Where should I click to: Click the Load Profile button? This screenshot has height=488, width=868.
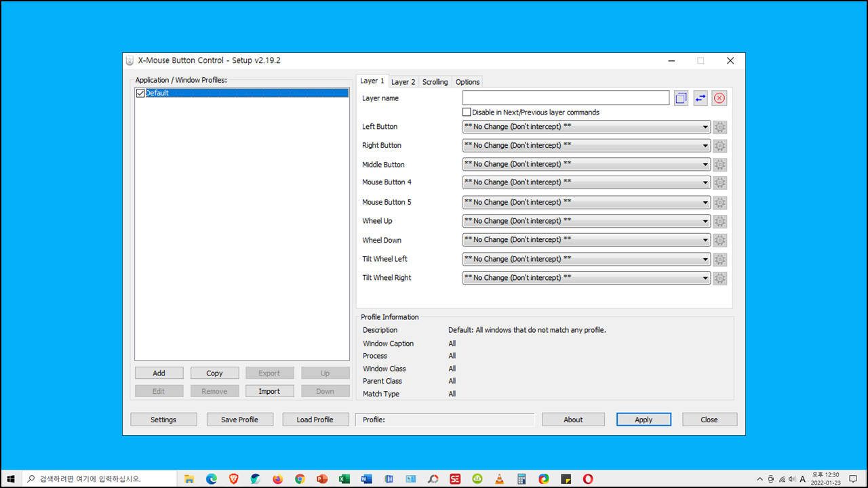coord(315,420)
